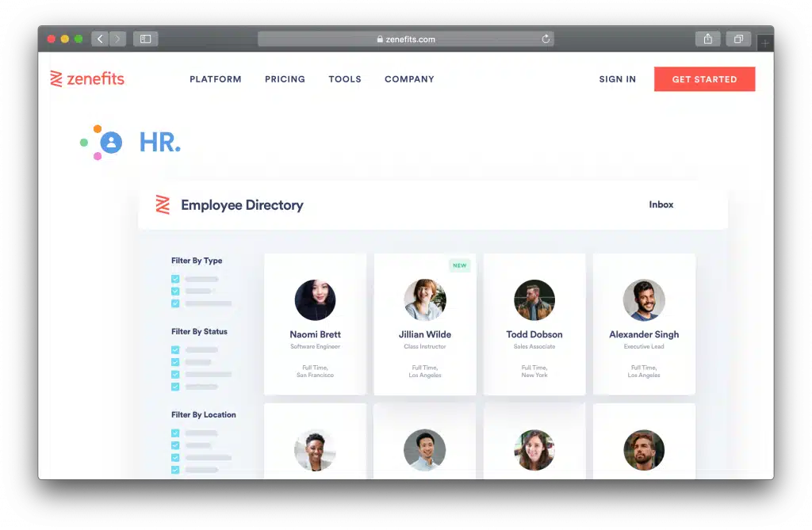The image size is (812, 530).
Task: Click the Get Started button
Action: click(704, 79)
